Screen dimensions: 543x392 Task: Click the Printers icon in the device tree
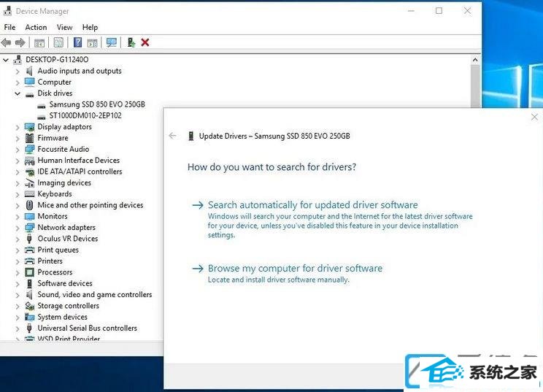pyautogui.click(x=29, y=261)
